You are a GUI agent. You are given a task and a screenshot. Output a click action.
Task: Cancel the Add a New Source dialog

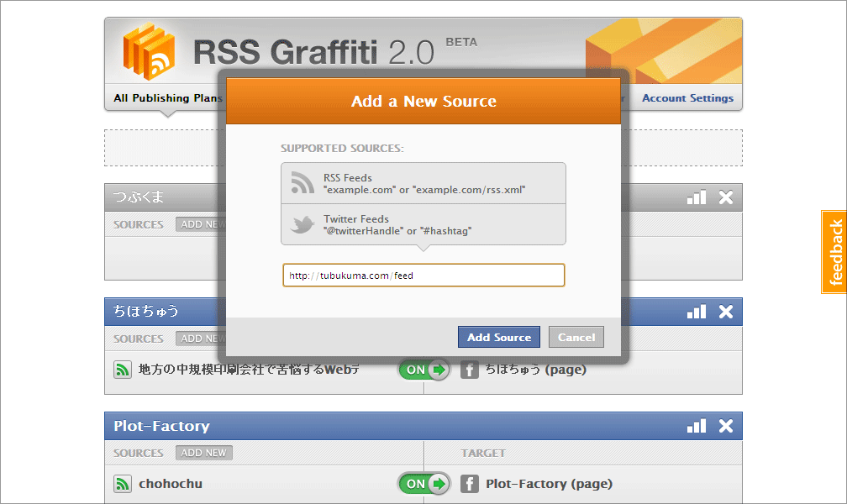pos(576,337)
